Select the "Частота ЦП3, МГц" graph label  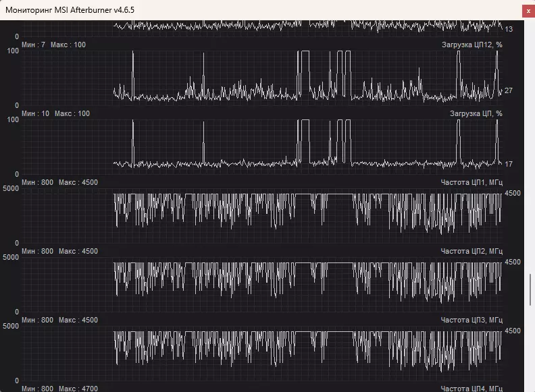pyautogui.click(x=472, y=320)
